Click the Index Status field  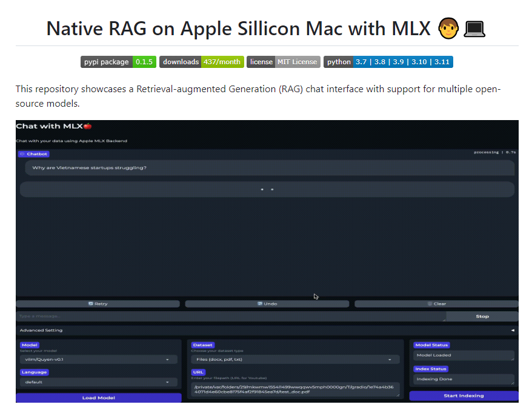[x=464, y=379]
